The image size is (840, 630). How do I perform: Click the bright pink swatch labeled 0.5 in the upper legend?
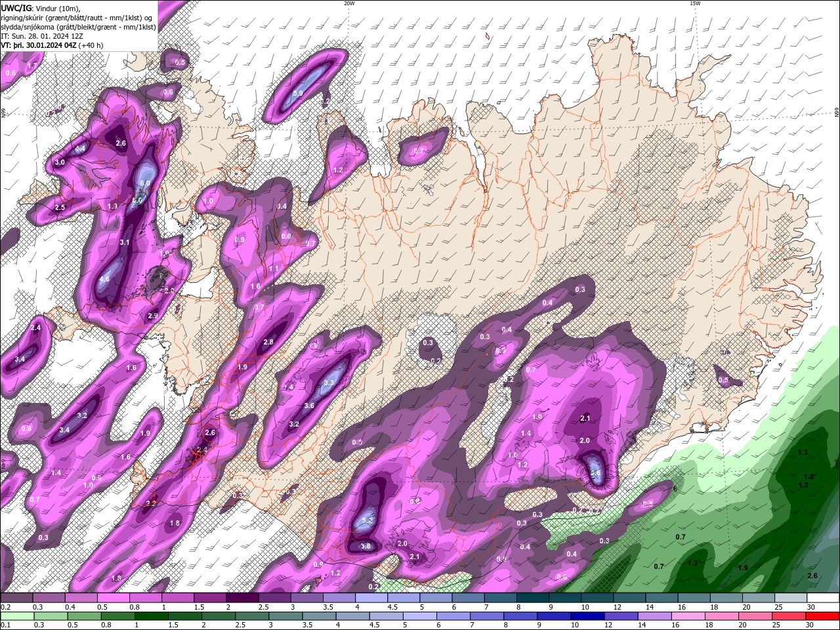pos(113,598)
